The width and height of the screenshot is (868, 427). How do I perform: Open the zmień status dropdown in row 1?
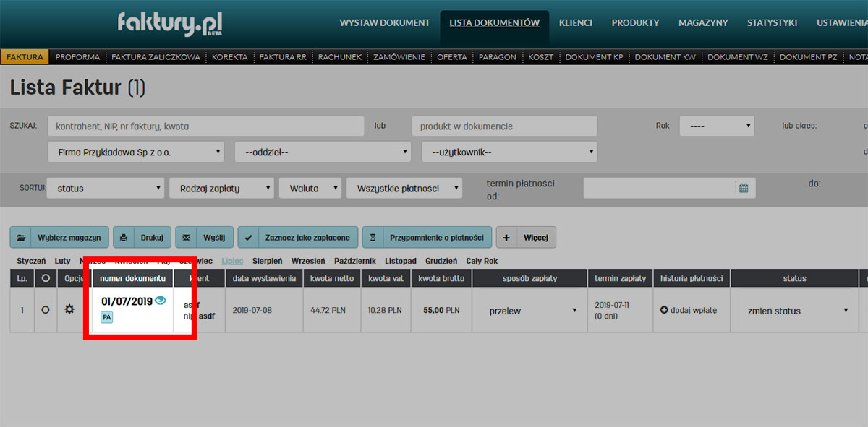pos(797,311)
